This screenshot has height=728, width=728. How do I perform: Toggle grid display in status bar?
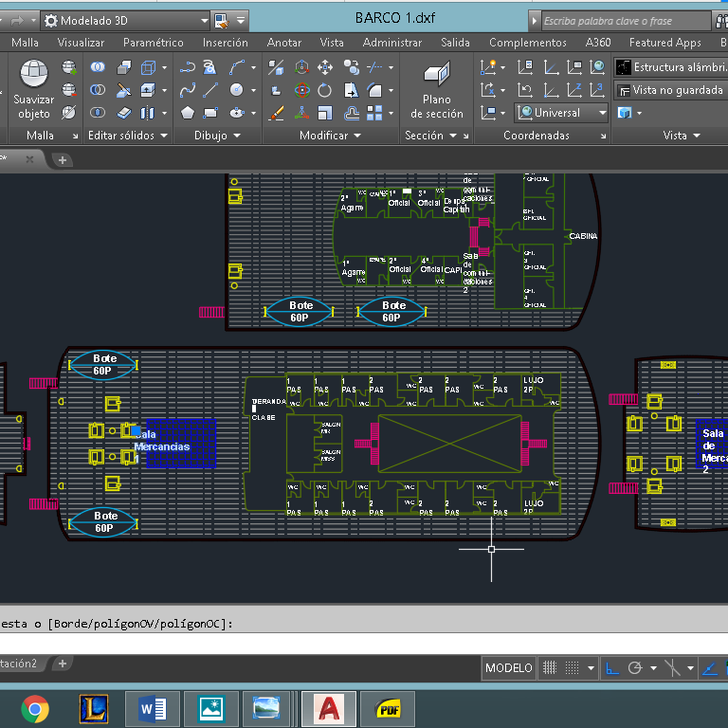click(550, 668)
